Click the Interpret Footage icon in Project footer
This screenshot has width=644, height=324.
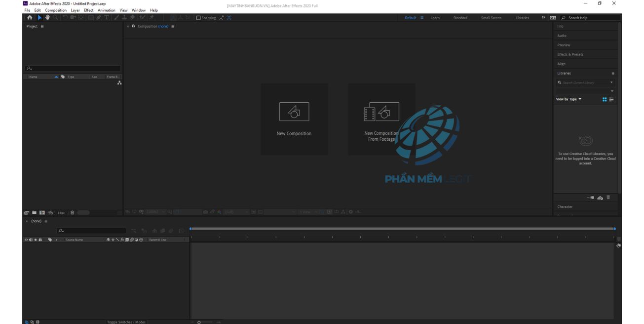point(27,212)
